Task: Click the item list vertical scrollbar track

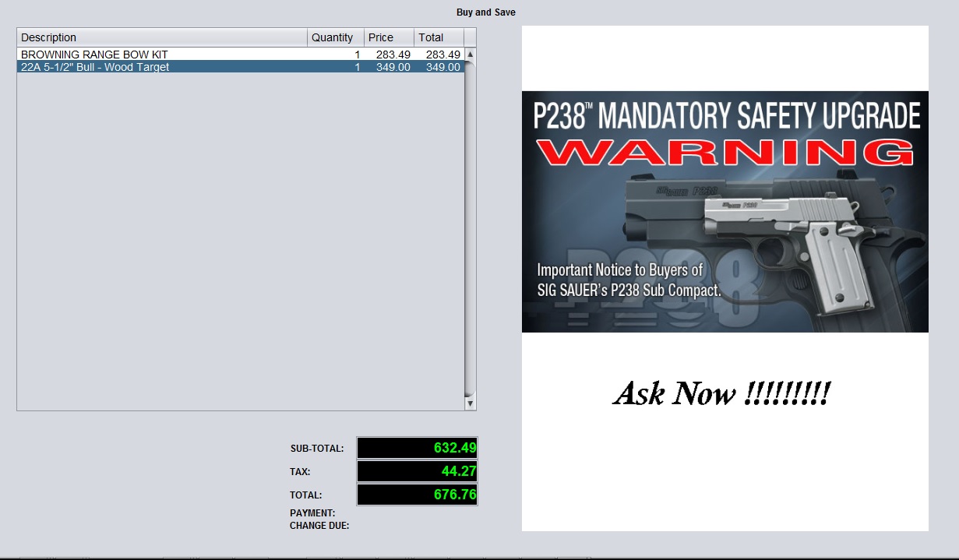Action: pos(470,234)
